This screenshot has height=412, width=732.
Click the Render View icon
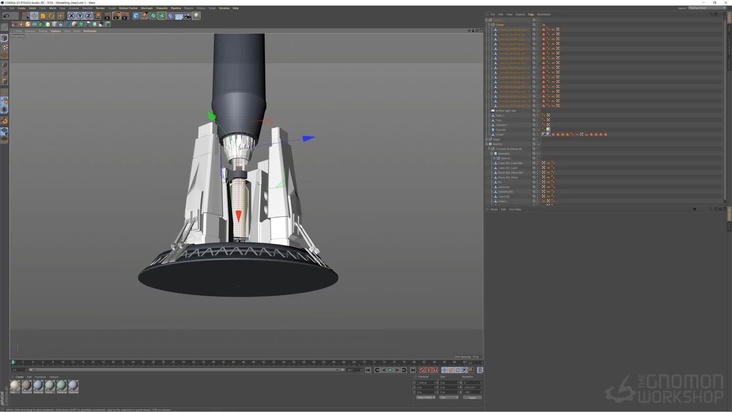107,16
